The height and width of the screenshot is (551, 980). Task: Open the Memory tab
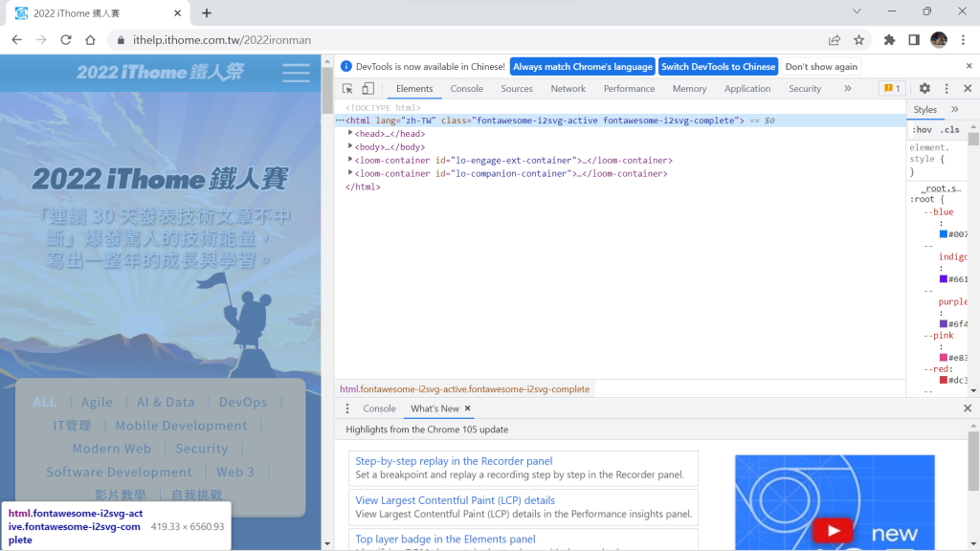(689, 89)
